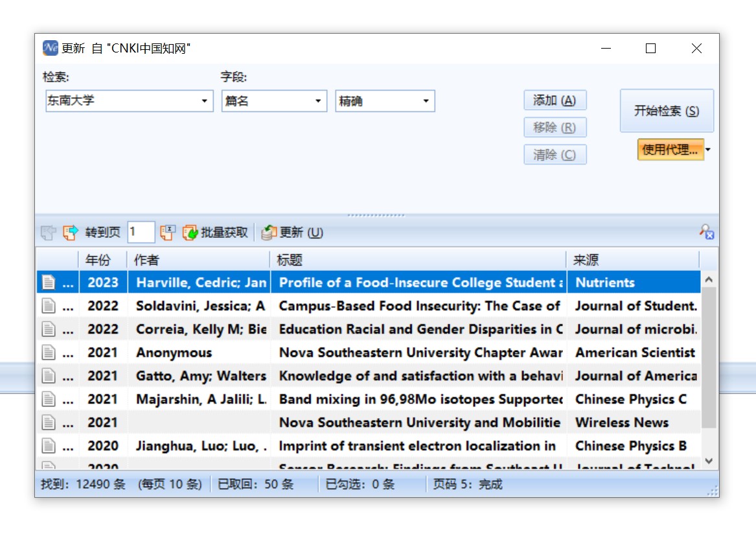
Task: Click document icon of Soldavini, Jessica row
Action: tap(48, 306)
